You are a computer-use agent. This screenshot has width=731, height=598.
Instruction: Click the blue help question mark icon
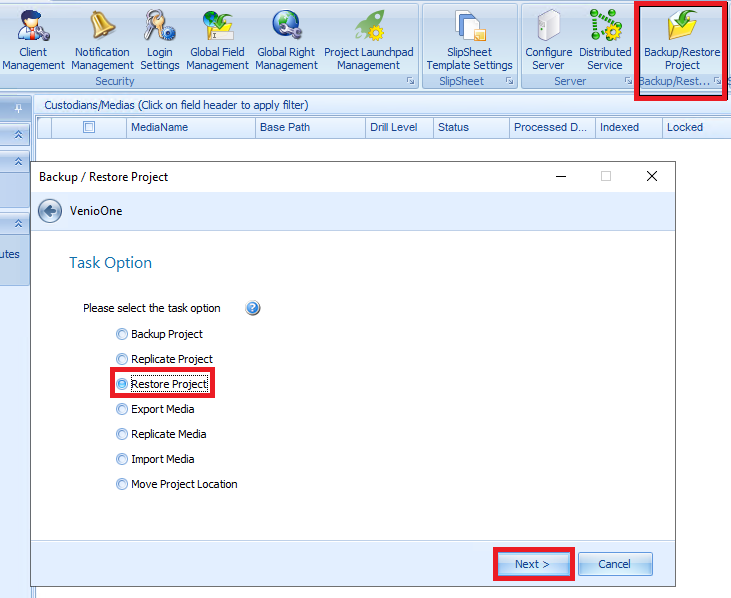(x=253, y=308)
